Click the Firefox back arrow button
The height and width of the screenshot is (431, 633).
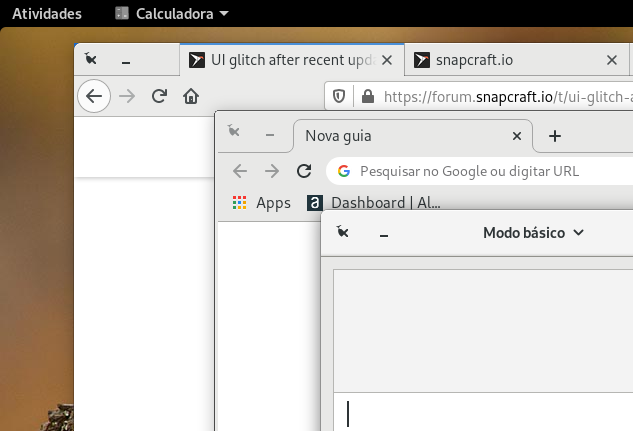[93, 97]
